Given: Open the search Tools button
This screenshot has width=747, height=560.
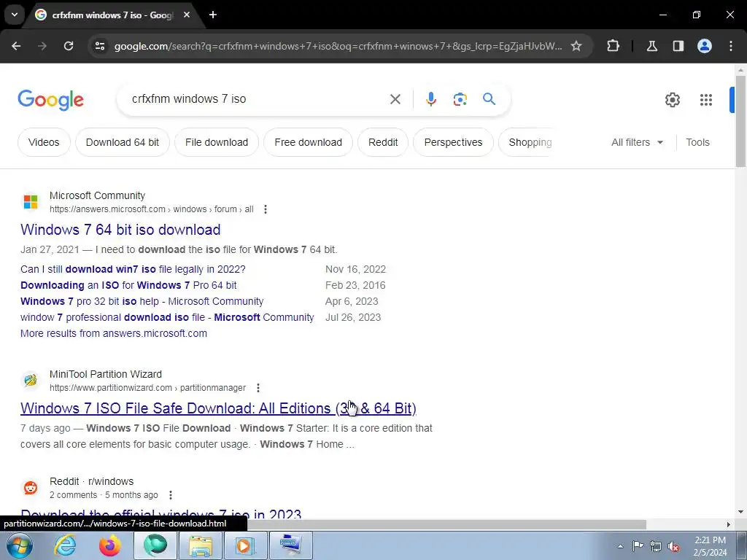Looking at the screenshot, I should (x=697, y=142).
